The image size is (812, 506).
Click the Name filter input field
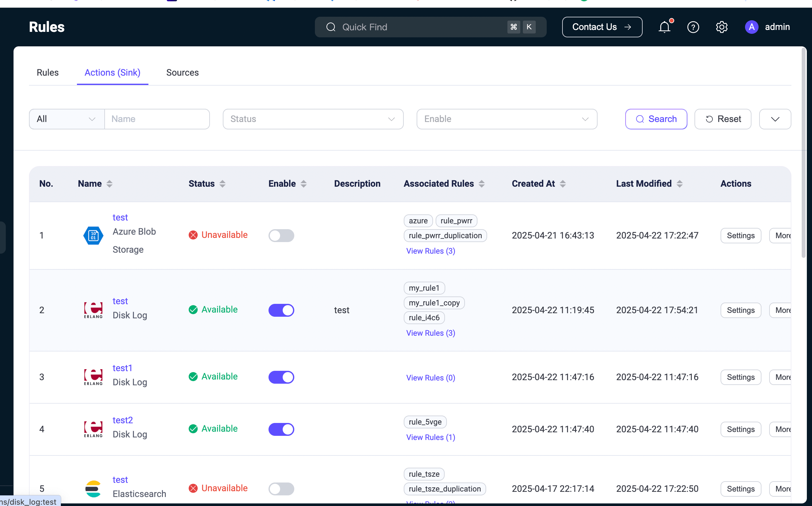[157, 119]
